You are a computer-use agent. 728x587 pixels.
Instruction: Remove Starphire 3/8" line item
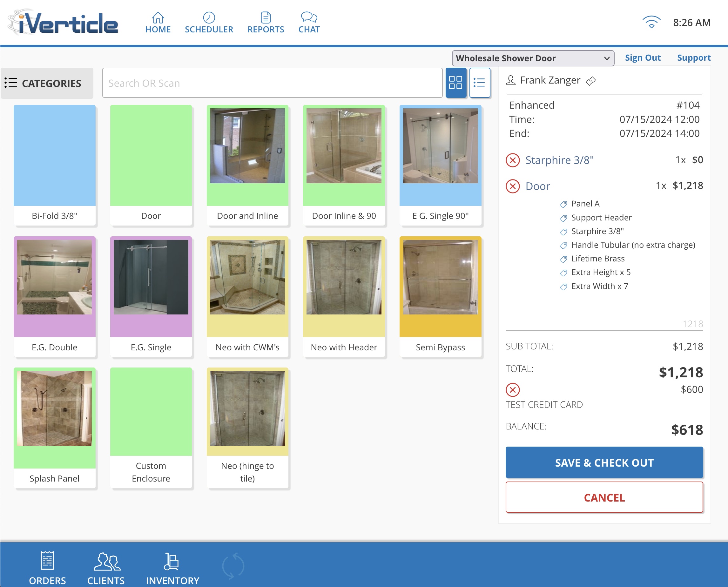point(513,160)
